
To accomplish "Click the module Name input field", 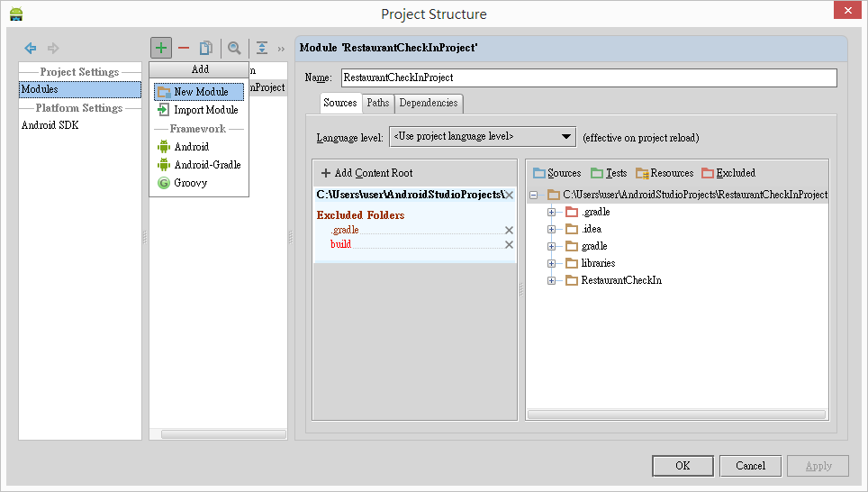I will click(x=589, y=77).
